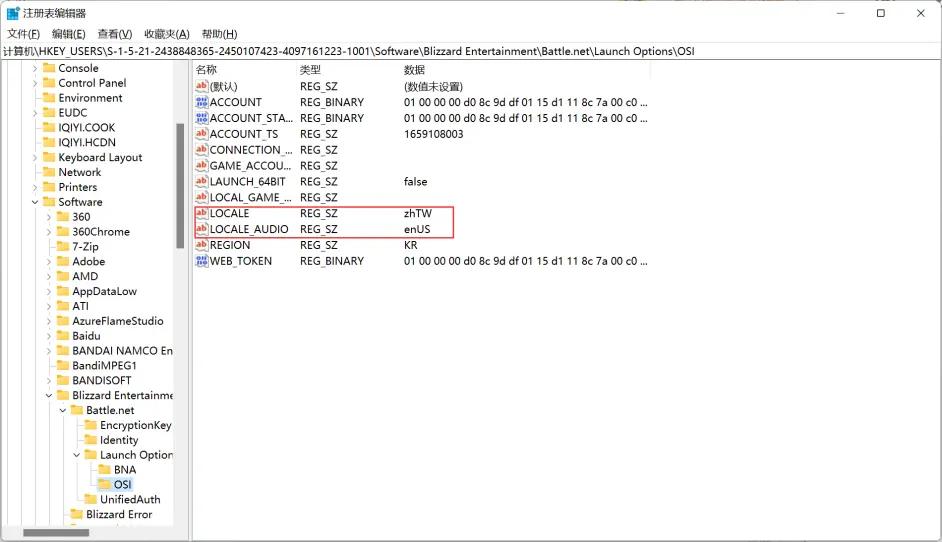942x542 pixels.
Task: Click the Baidu folder icon
Action: (x=62, y=335)
